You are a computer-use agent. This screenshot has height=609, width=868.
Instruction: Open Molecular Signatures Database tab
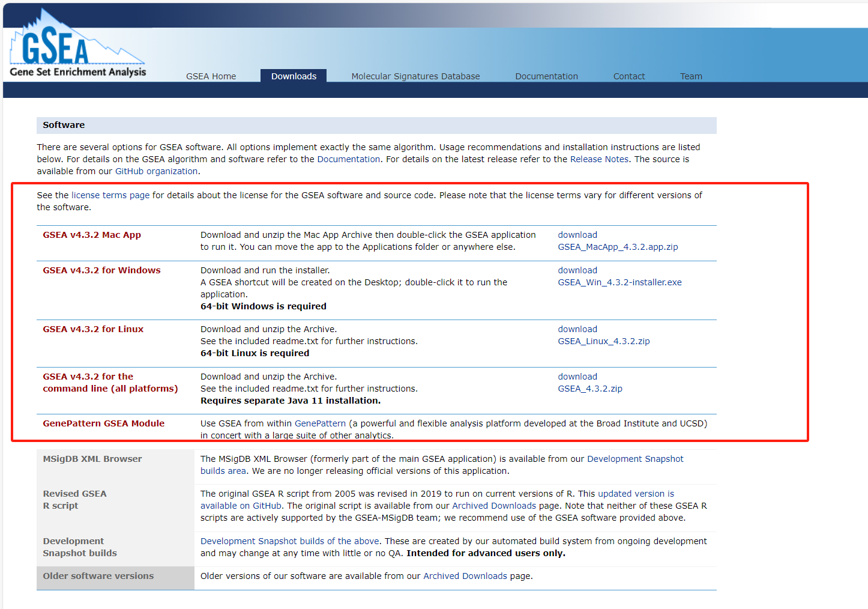coord(415,76)
